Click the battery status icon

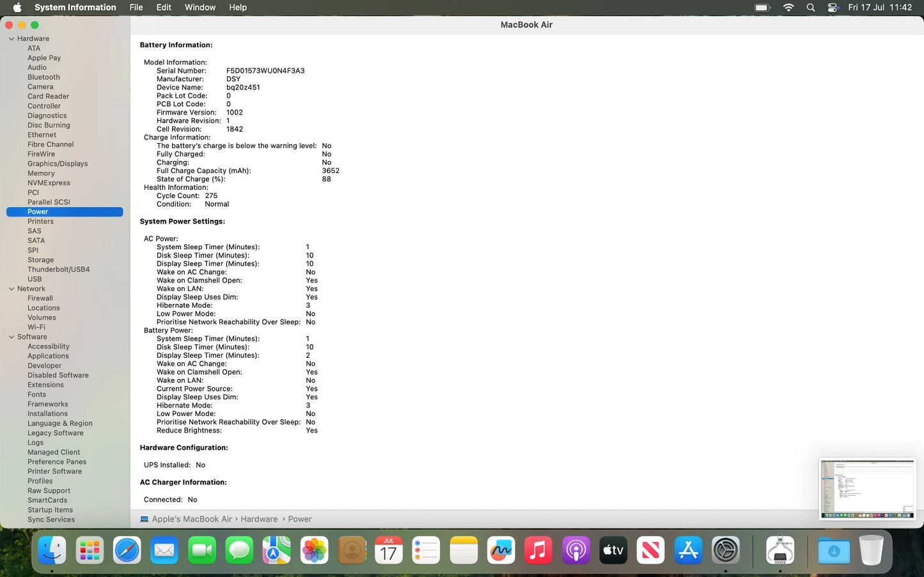point(762,8)
